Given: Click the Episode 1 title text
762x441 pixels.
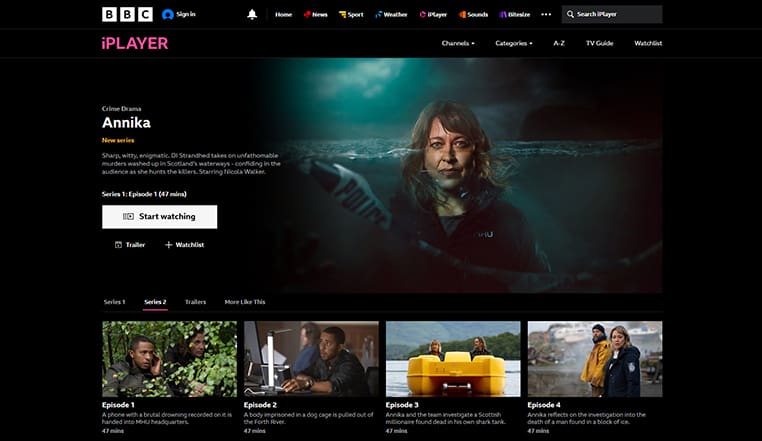Looking at the screenshot, I should [x=118, y=405].
